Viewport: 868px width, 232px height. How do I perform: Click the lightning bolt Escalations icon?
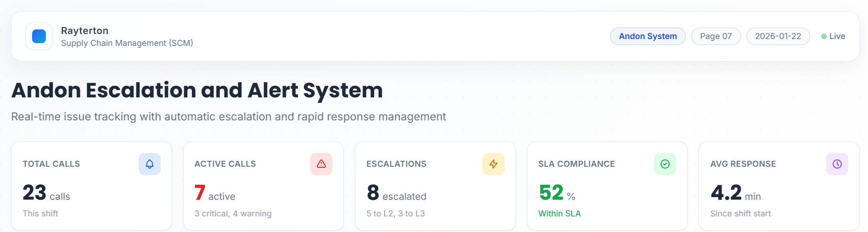[493, 164]
